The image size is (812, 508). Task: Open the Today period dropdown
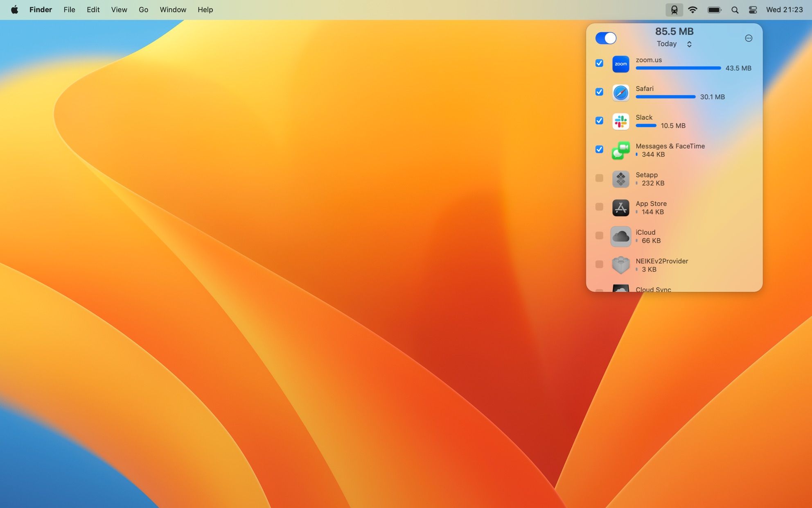point(674,44)
